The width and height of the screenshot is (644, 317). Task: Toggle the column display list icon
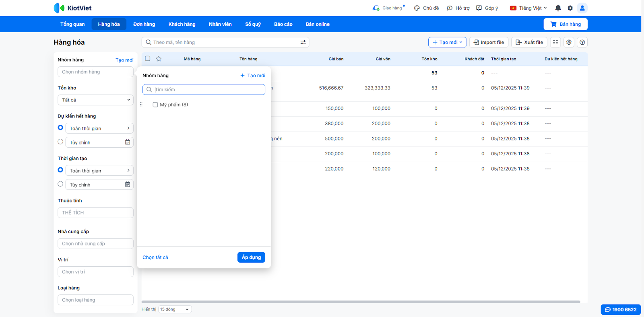coord(555,42)
